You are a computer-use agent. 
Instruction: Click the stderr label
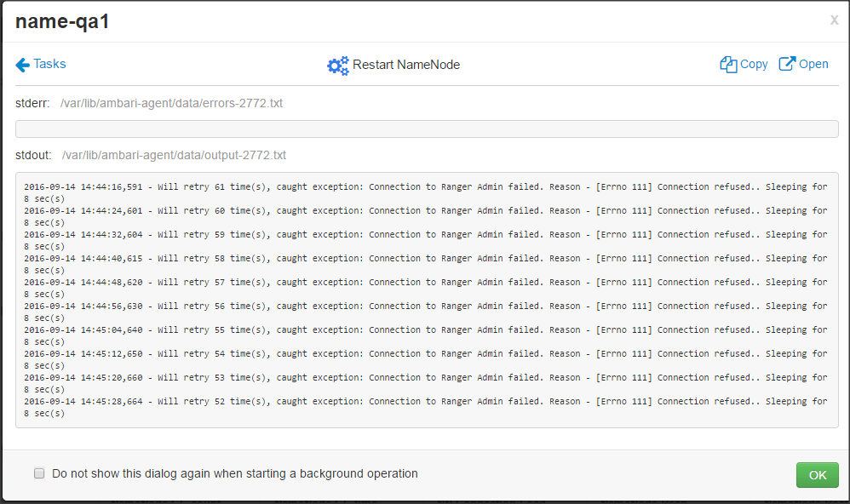tap(33, 103)
